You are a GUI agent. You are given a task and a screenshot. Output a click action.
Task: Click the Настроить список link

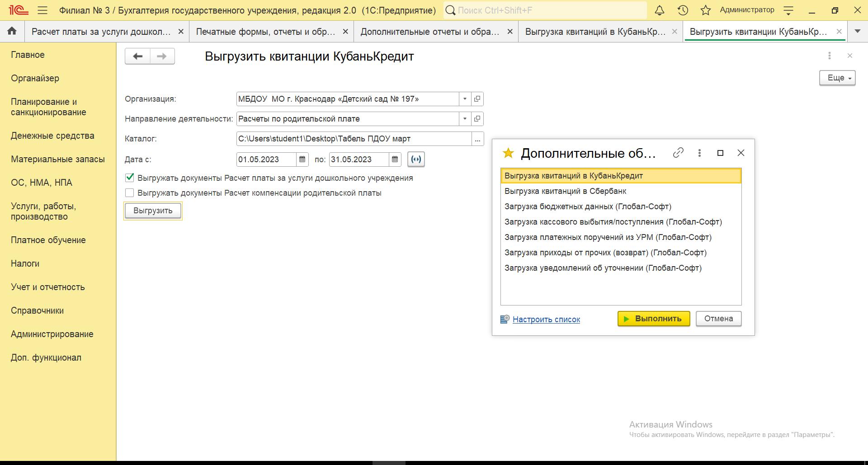point(546,319)
